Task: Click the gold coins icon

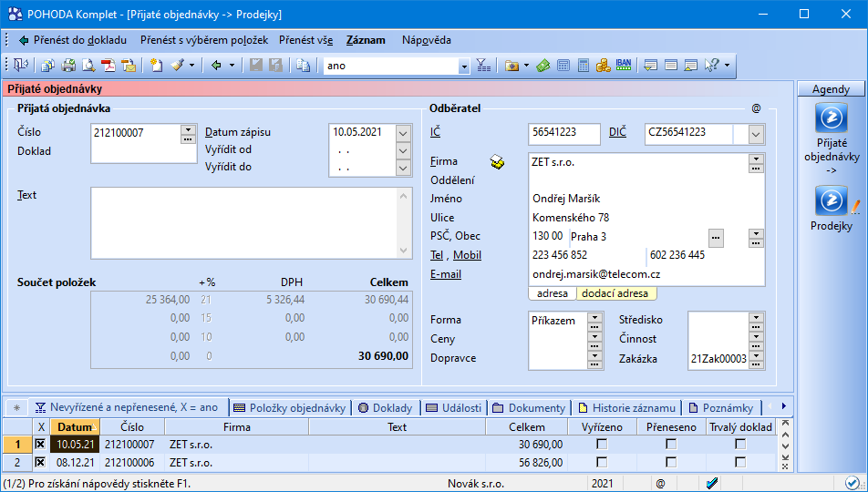Action: pyautogui.click(x=603, y=66)
